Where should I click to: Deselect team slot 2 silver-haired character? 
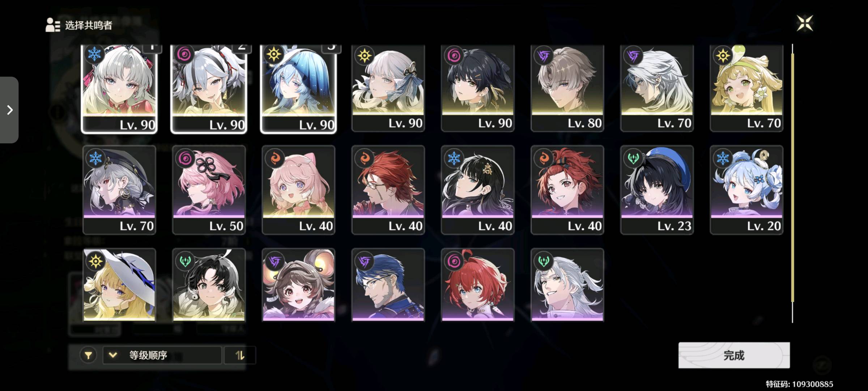pyautogui.click(x=209, y=89)
